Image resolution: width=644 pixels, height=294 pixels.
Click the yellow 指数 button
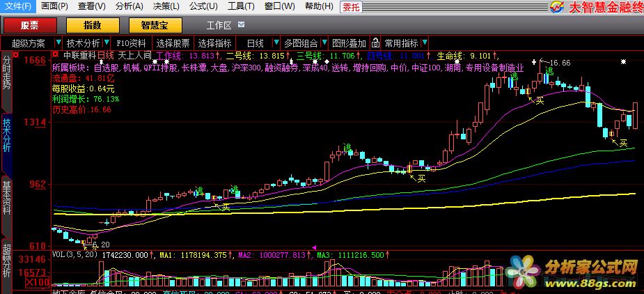[x=93, y=26]
